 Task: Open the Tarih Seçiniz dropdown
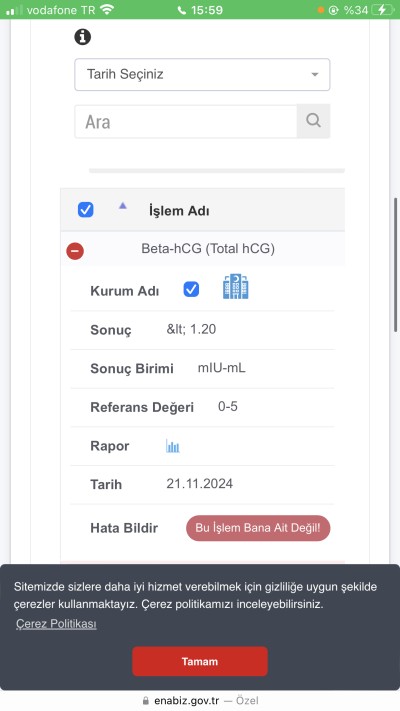202,74
